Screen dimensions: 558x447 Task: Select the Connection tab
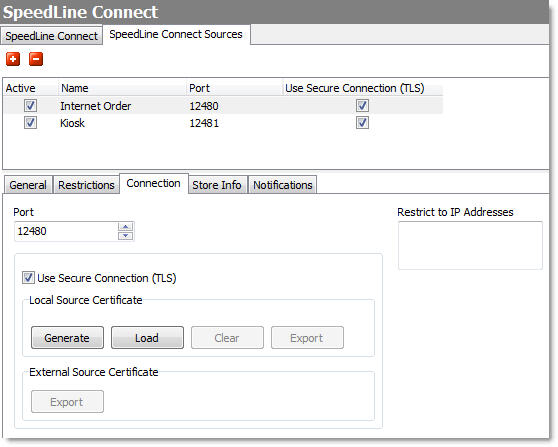point(153,183)
